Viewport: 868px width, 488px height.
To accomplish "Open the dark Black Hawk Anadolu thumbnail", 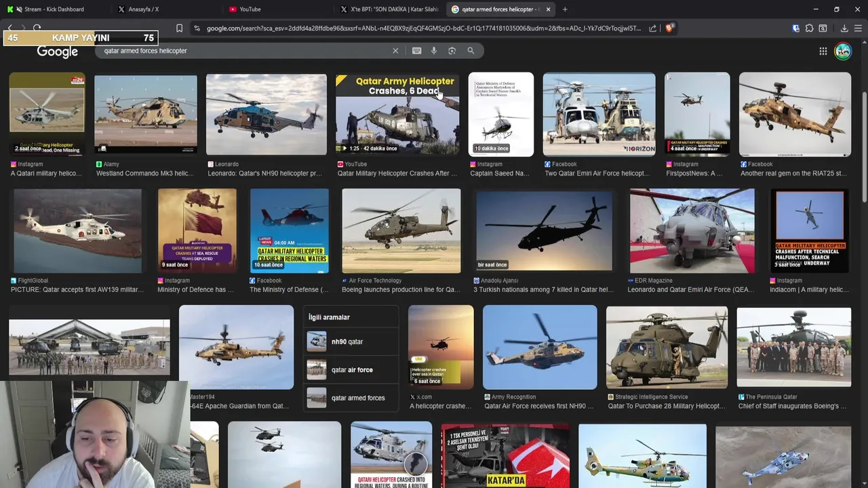I will (544, 230).
